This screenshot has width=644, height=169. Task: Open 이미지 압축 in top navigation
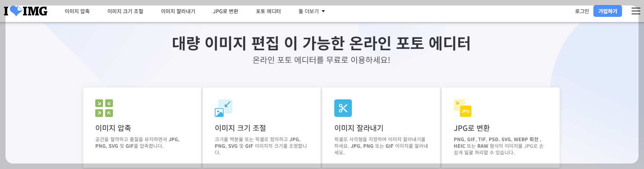click(x=77, y=11)
